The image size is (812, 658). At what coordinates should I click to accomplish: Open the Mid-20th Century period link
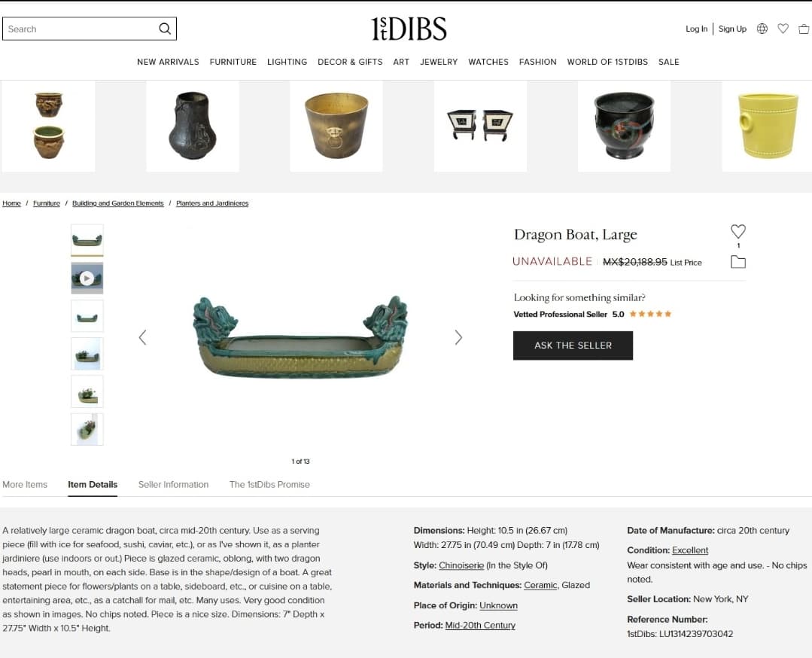pos(480,626)
